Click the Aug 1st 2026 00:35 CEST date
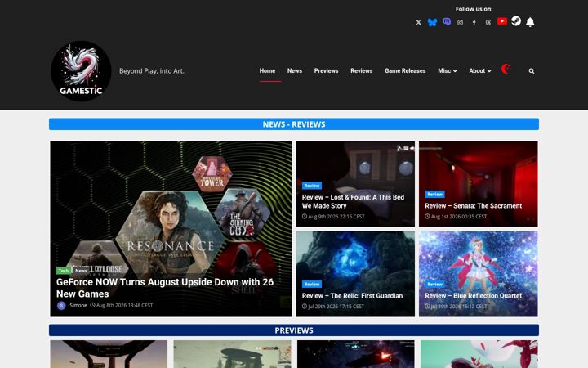Image resolution: width=588 pixels, height=368 pixels. 456,216
